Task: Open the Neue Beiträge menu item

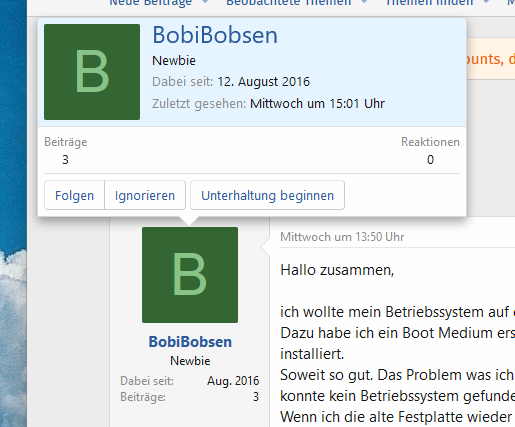Action: click(x=150, y=3)
